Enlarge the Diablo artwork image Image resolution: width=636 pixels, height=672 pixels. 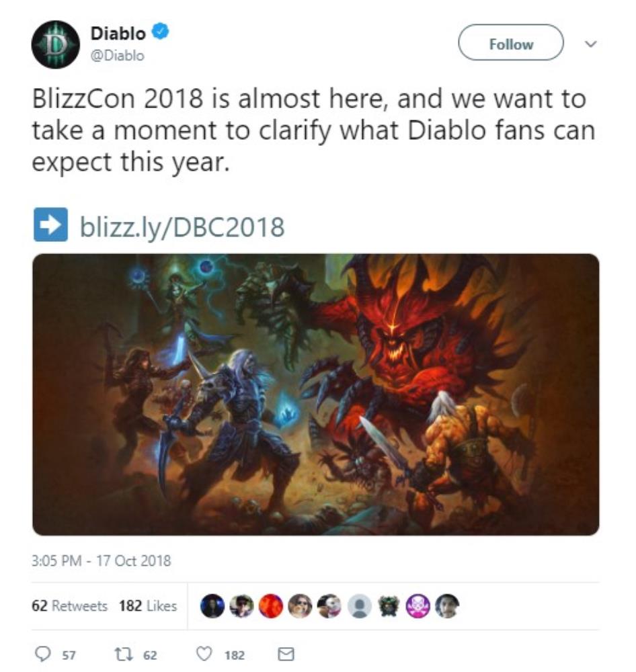tap(315, 394)
